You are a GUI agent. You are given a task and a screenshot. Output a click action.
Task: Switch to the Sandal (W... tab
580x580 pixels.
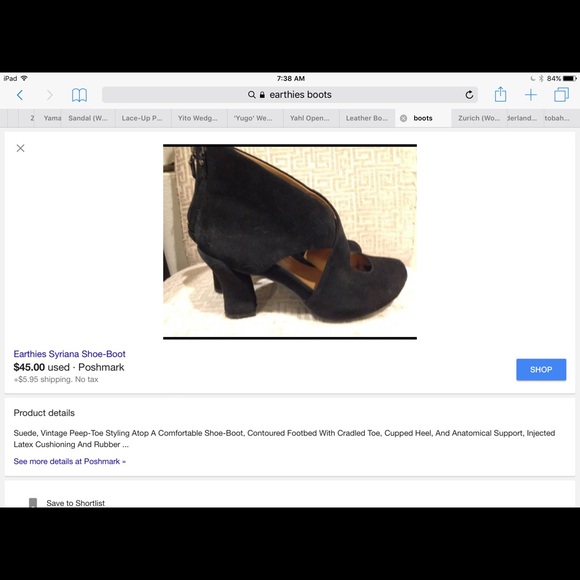88,118
